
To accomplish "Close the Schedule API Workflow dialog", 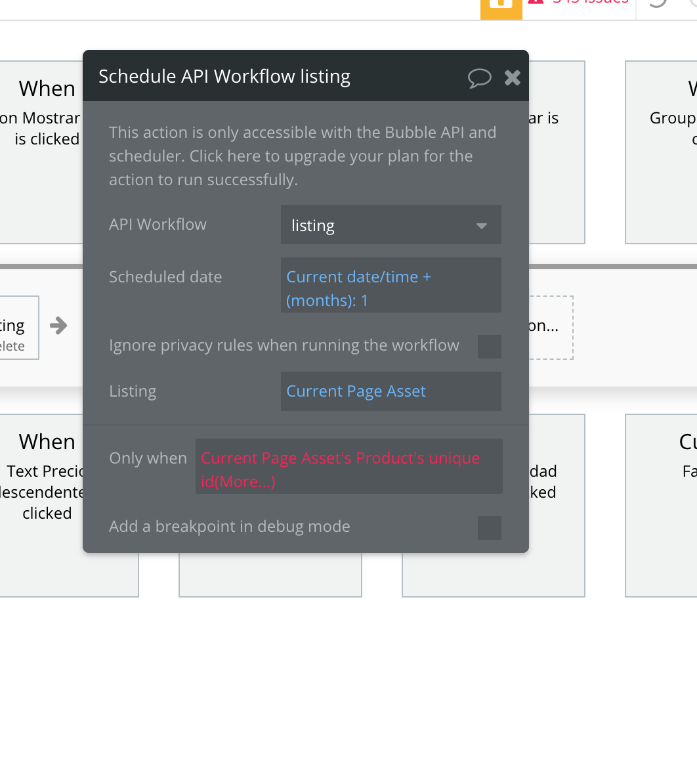I will coord(513,78).
